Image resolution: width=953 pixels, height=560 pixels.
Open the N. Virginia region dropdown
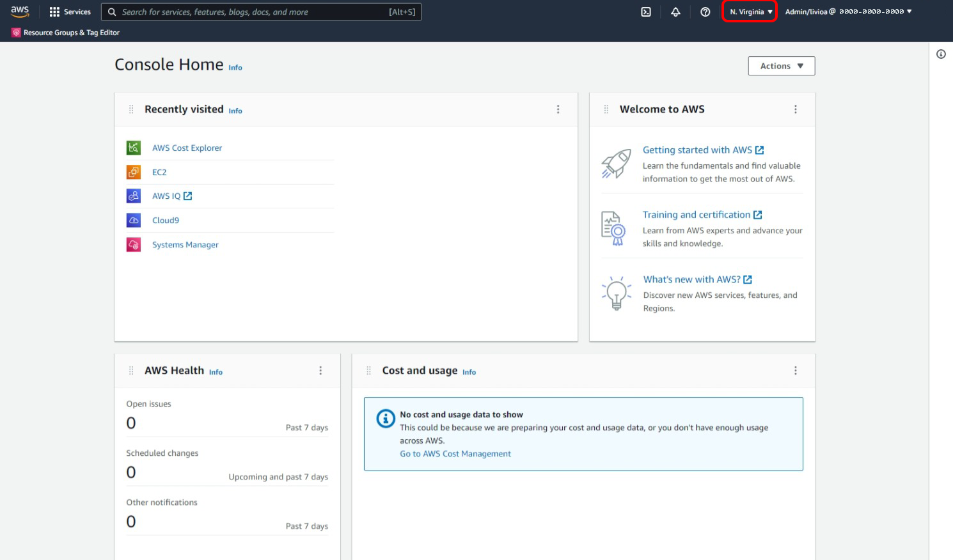click(x=751, y=12)
